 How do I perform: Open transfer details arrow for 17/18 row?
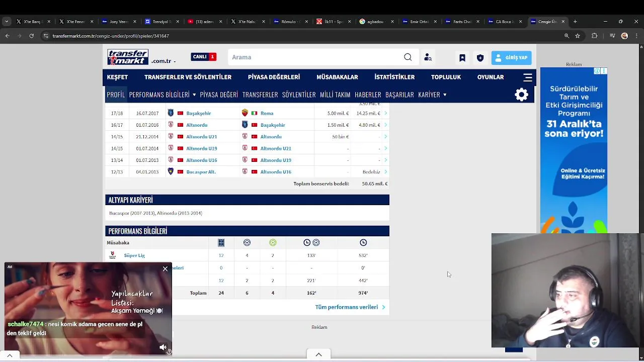(385, 113)
